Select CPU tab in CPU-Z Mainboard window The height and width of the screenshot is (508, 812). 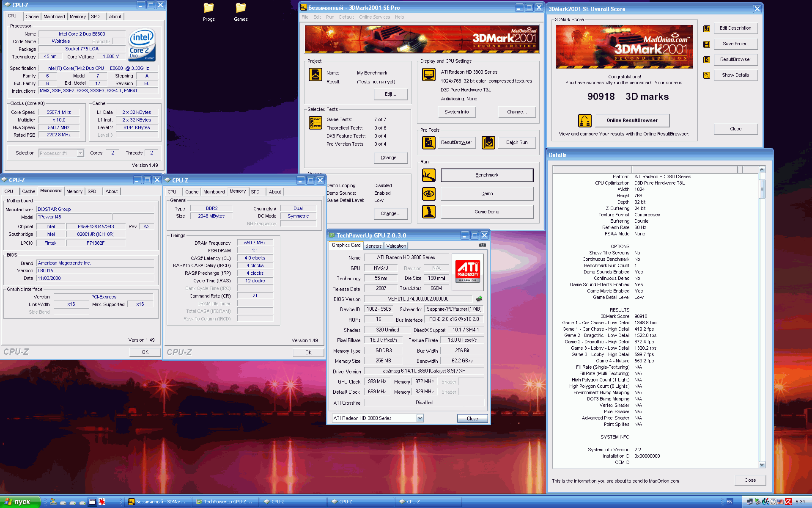(x=8, y=191)
